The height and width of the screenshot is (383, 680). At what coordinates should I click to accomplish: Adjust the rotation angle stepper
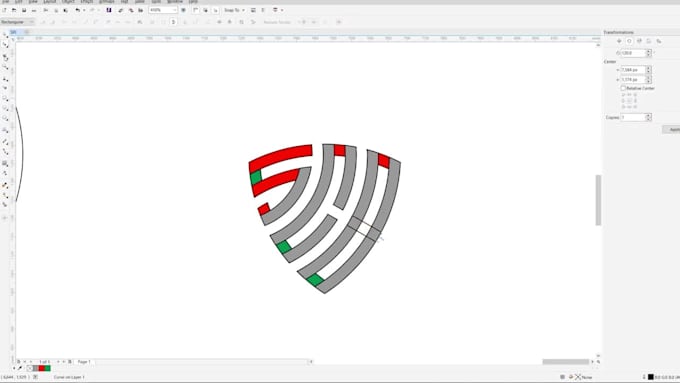[649, 53]
